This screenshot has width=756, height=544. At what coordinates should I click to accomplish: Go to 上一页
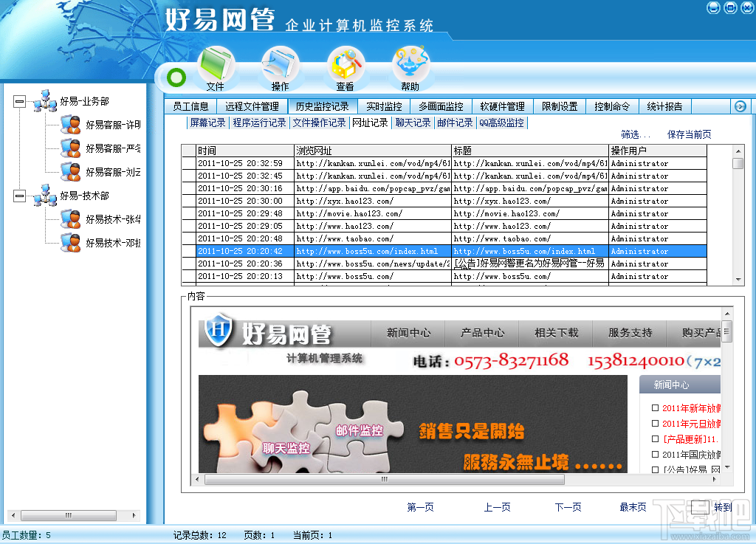point(497,507)
